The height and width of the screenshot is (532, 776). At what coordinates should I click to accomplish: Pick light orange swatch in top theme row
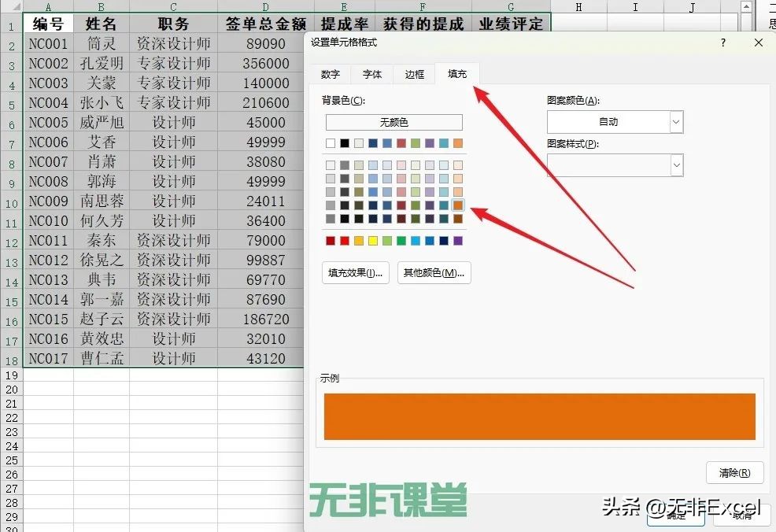(458, 143)
